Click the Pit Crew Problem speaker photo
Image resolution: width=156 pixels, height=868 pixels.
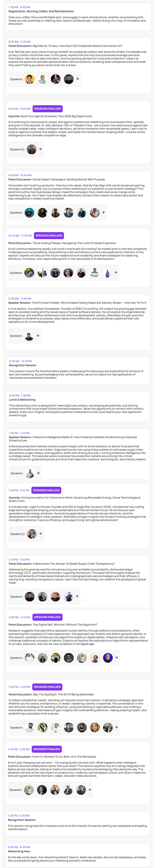pyautogui.click(x=29, y=336)
